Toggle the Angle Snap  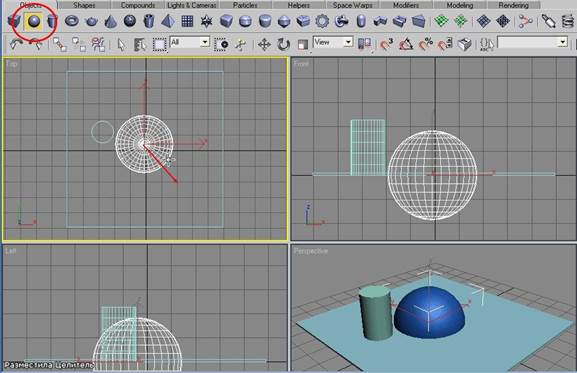point(406,45)
